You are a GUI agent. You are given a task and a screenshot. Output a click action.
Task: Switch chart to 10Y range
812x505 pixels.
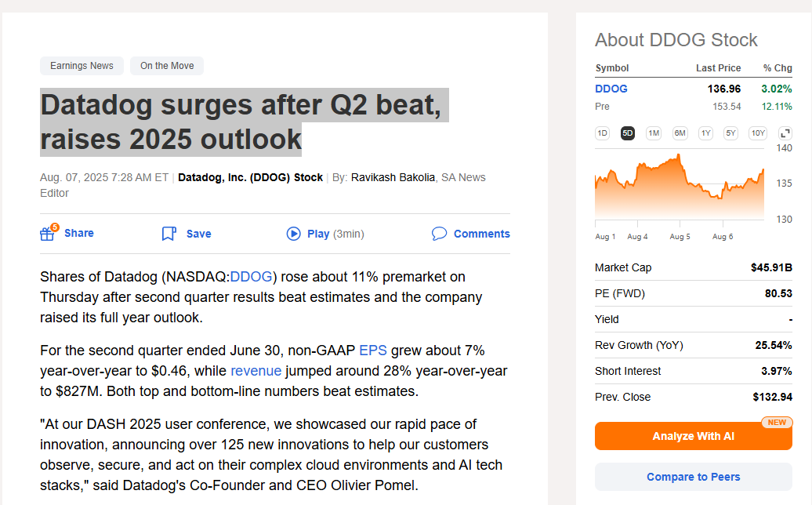tap(758, 133)
